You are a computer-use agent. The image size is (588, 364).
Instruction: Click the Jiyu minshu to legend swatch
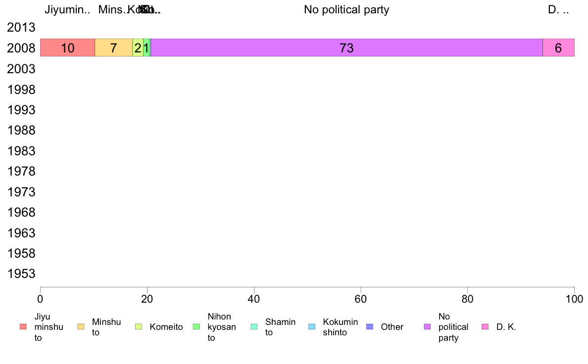[23, 327]
